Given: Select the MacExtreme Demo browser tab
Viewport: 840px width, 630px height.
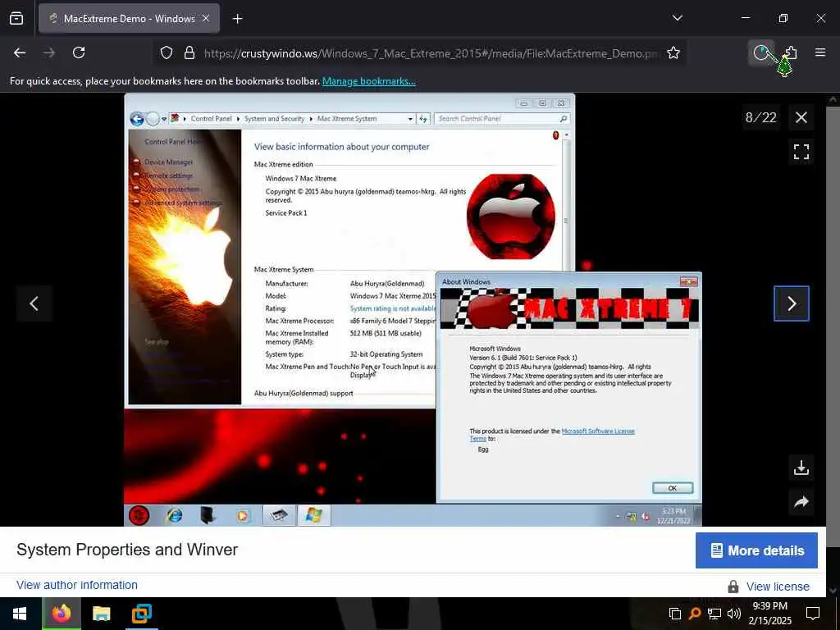Looking at the screenshot, I should pyautogui.click(x=129, y=19).
